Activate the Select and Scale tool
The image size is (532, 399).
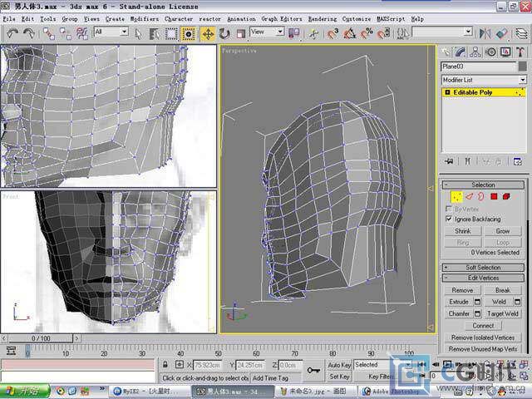pyautogui.click(x=240, y=33)
